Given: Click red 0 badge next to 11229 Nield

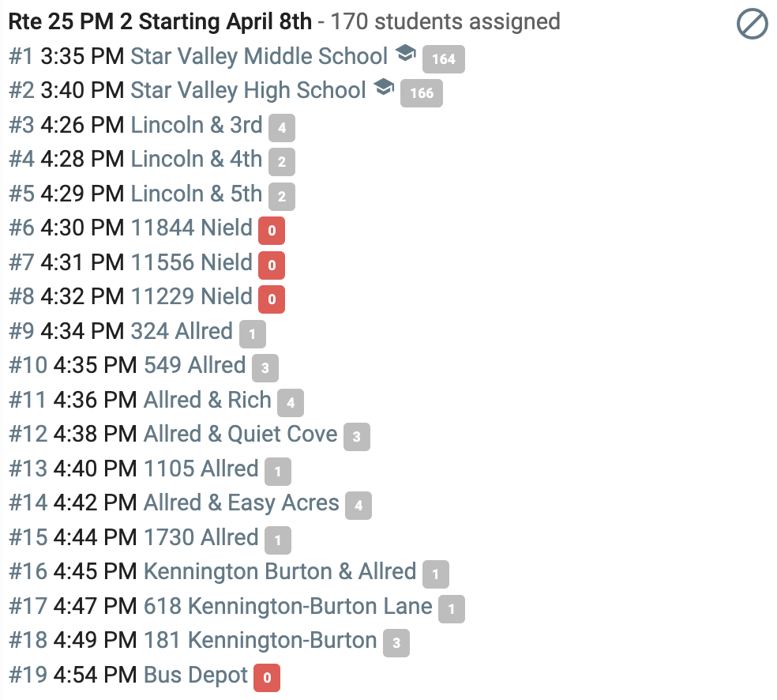Looking at the screenshot, I should pos(272,299).
